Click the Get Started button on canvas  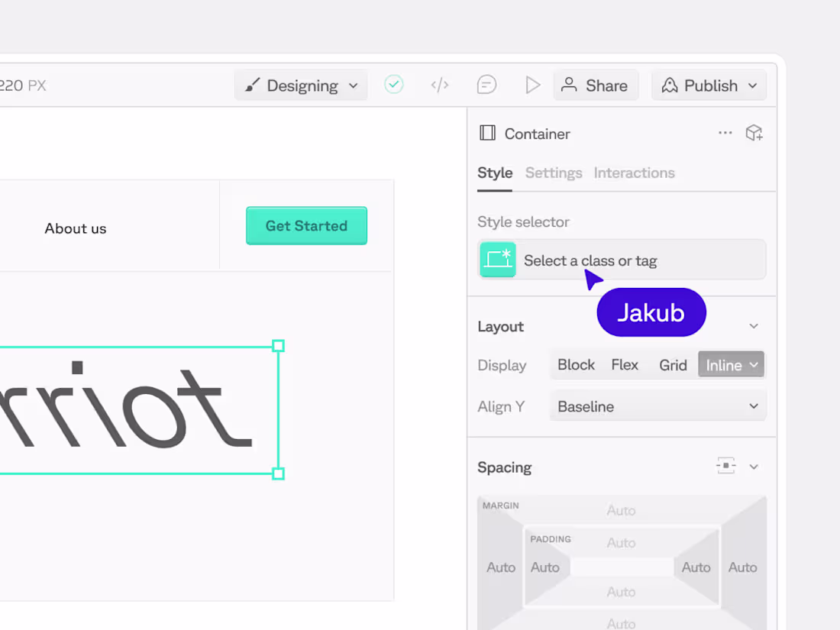pyautogui.click(x=306, y=225)
